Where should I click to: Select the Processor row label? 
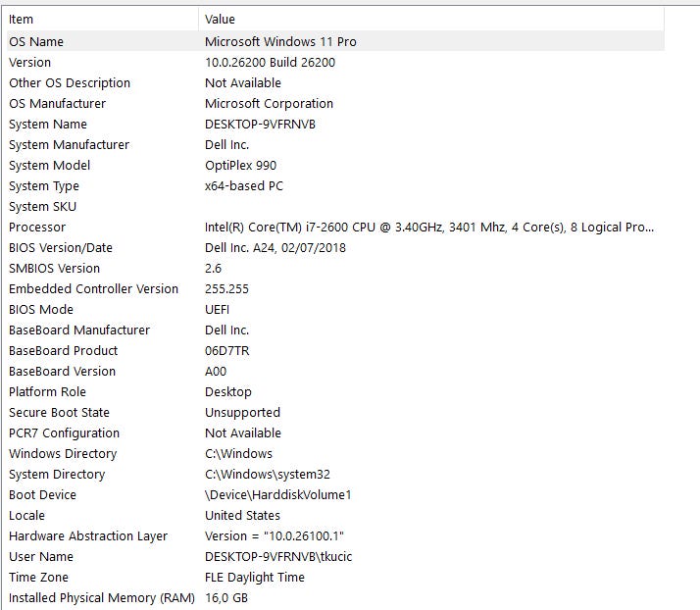[37, 228]
